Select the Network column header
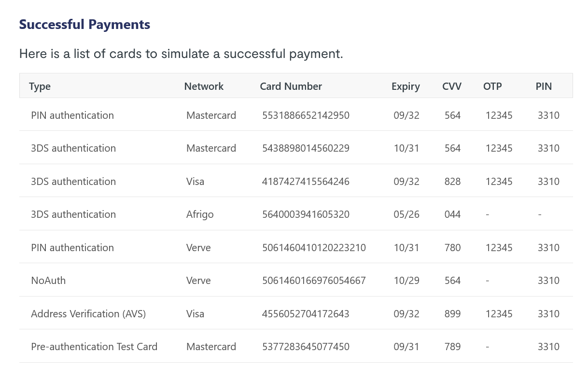Viewport: 588px width, 368px height. [x=204, y=86]
